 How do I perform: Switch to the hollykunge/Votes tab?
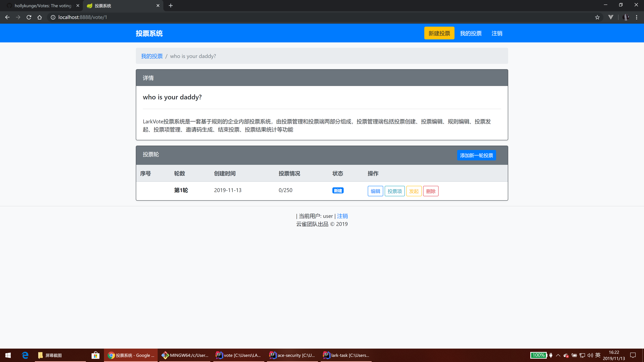point(41,6)
